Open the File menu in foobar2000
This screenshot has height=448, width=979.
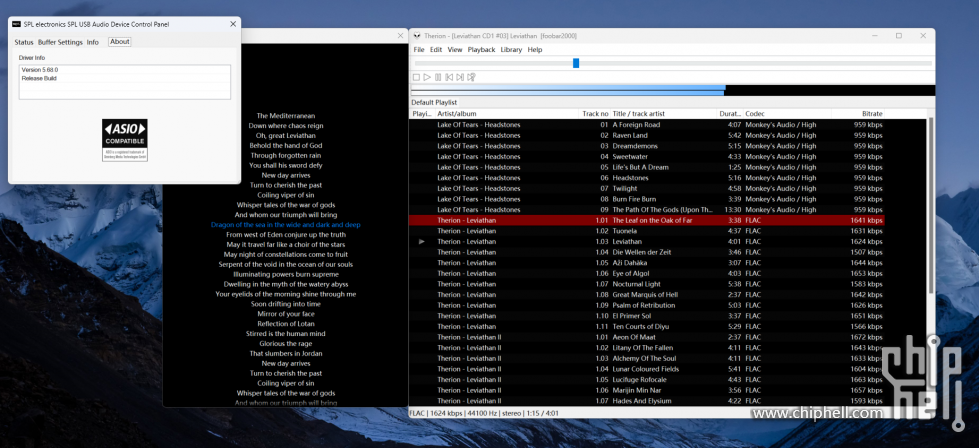pos(419,50)
